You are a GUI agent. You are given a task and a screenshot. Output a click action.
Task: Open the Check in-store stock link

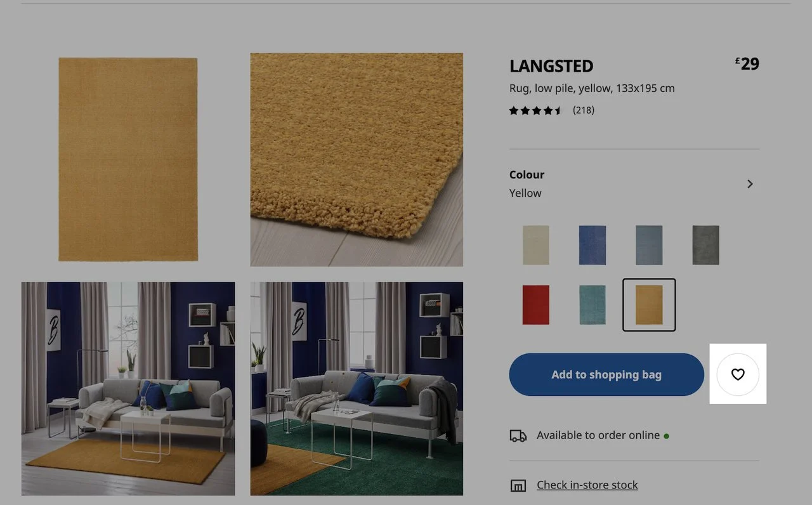click(x=587, y=485)
